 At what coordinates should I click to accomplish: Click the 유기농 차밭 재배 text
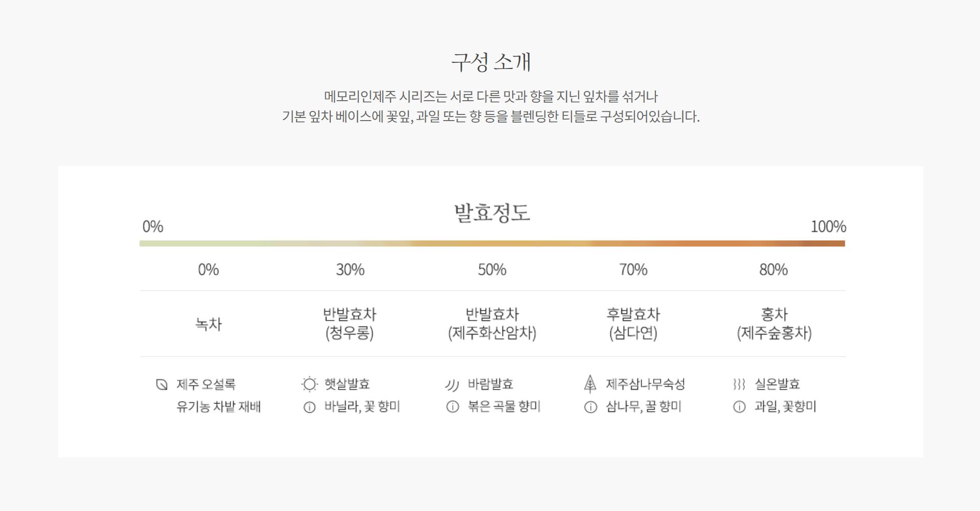[219, 407]
